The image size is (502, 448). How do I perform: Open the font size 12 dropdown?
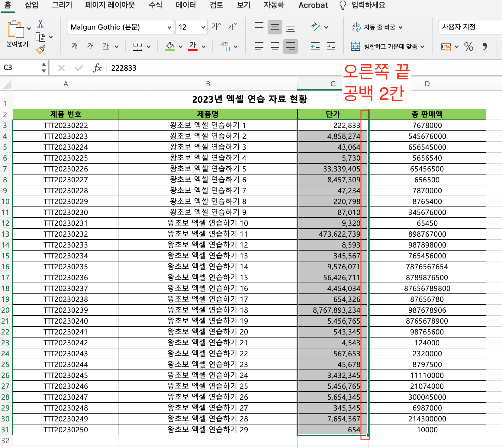(x=203, y=27)
